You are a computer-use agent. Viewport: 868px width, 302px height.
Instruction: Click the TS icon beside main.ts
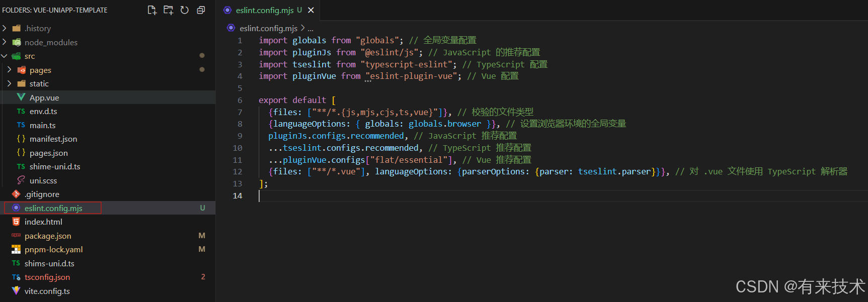coord(21,125)
